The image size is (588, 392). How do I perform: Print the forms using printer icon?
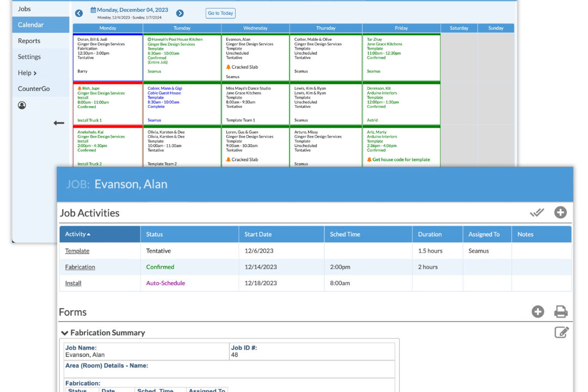pos(561,311)
